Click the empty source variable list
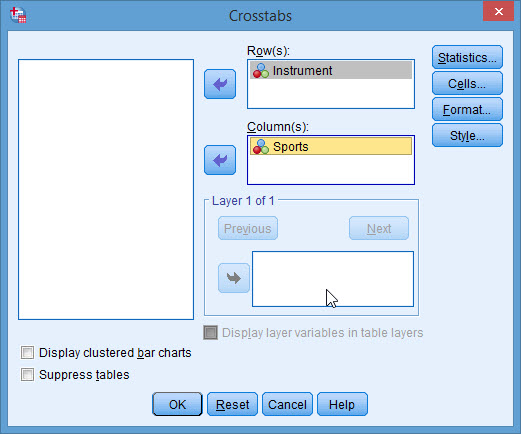Viewport: 521px width, 434px height. click(106, 189)
